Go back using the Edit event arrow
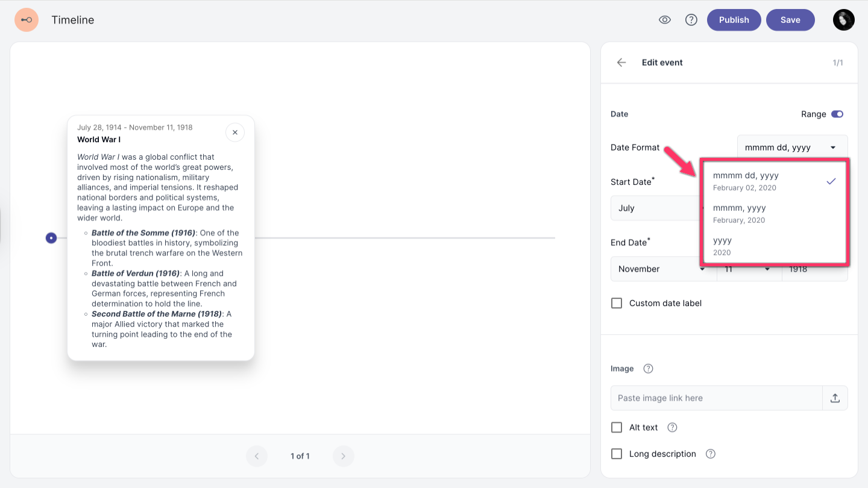 click(621, 63)
